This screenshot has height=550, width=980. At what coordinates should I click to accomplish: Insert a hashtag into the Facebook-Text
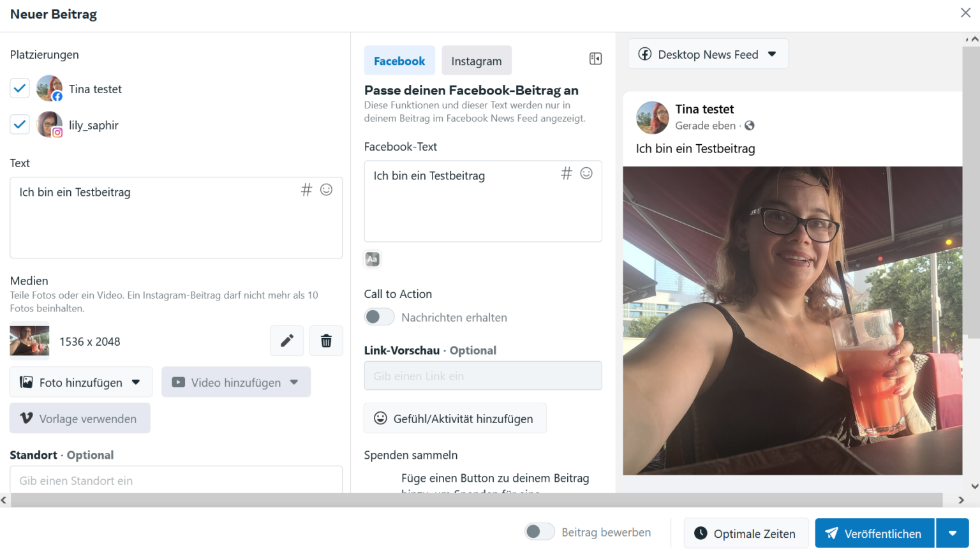566,173
